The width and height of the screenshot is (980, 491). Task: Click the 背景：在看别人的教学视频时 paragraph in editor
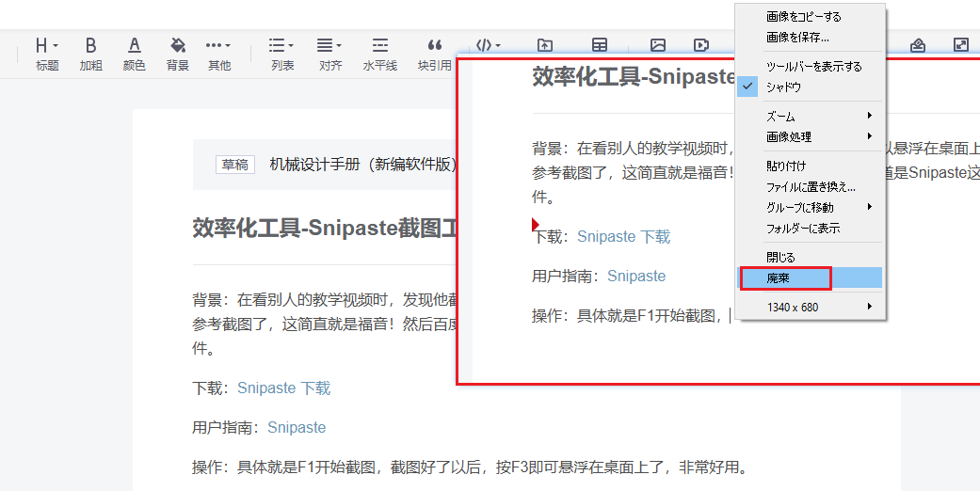point(325,324)
